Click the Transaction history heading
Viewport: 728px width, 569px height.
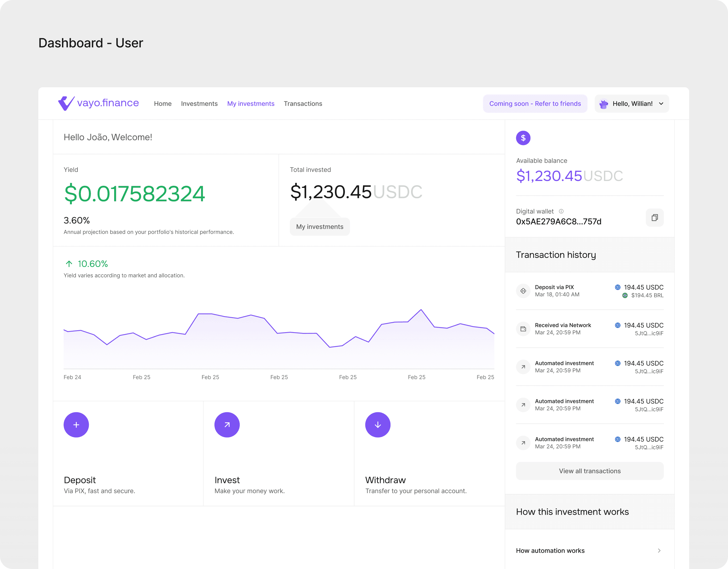(556, 255)
